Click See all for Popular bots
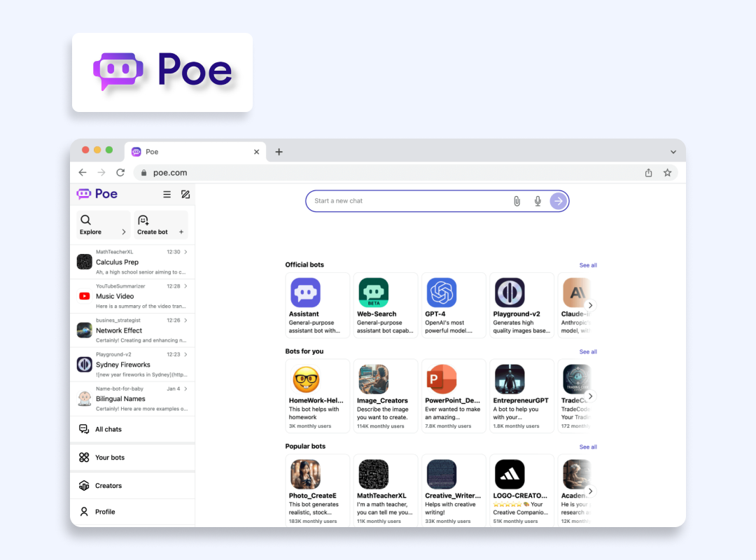 pyautogui.click(x=588, y=447)
